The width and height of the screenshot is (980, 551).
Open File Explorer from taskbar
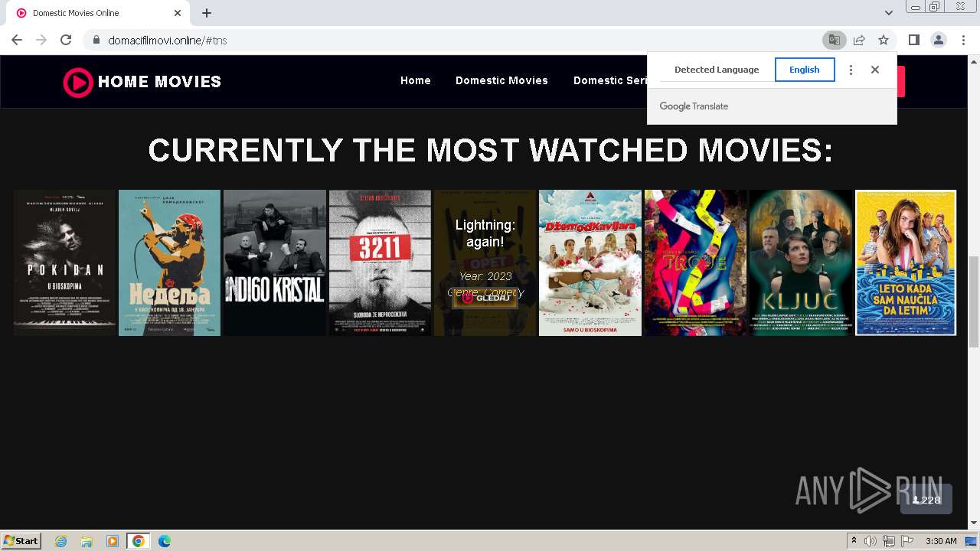point(87,541)
